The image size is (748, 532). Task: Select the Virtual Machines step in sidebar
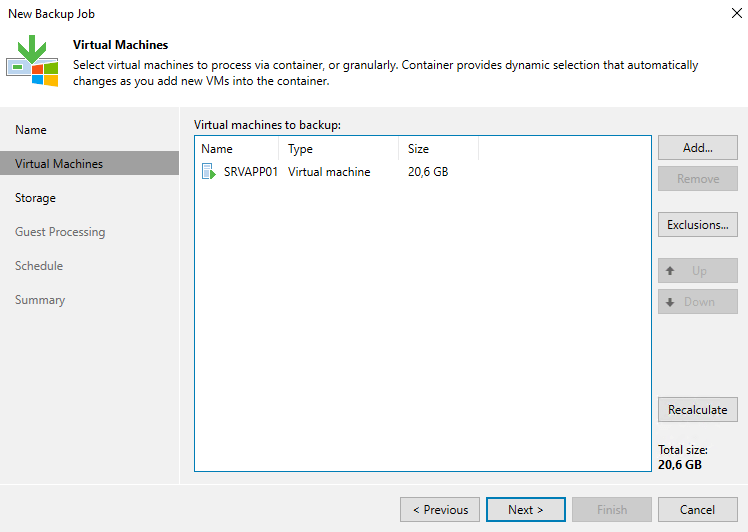tap(59, 164)
